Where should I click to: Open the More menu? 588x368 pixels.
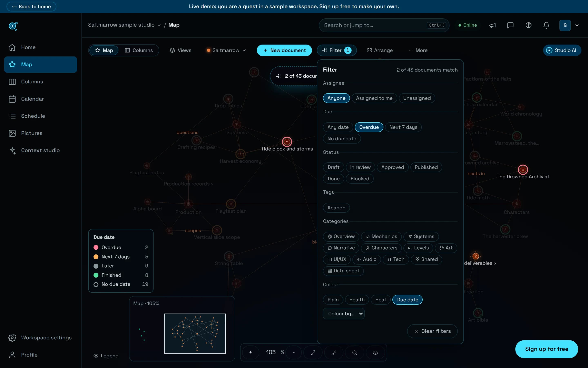(418, 50)
